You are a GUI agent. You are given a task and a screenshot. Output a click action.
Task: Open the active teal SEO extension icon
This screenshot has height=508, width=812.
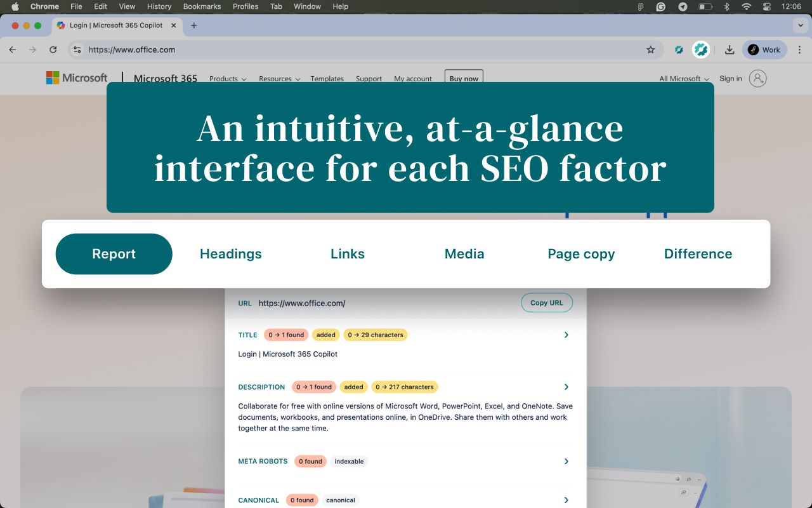click(x=700, y=50)
